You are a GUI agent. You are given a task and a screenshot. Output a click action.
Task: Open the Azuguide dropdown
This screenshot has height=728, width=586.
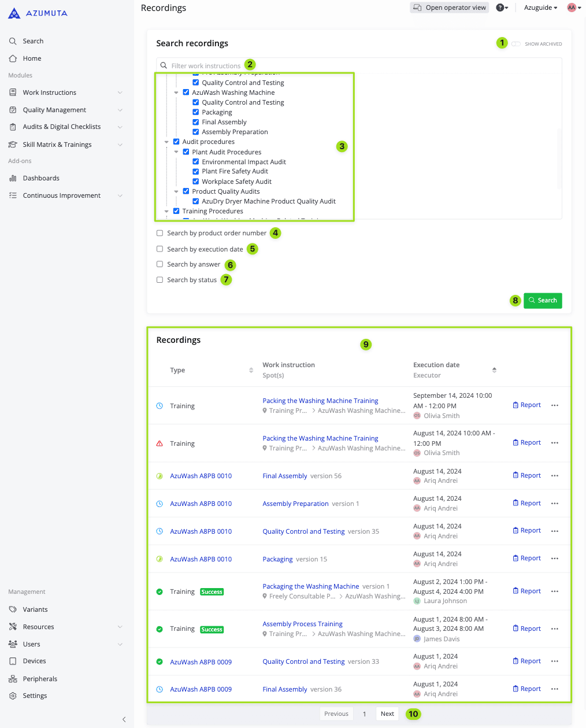coord(540,8)
